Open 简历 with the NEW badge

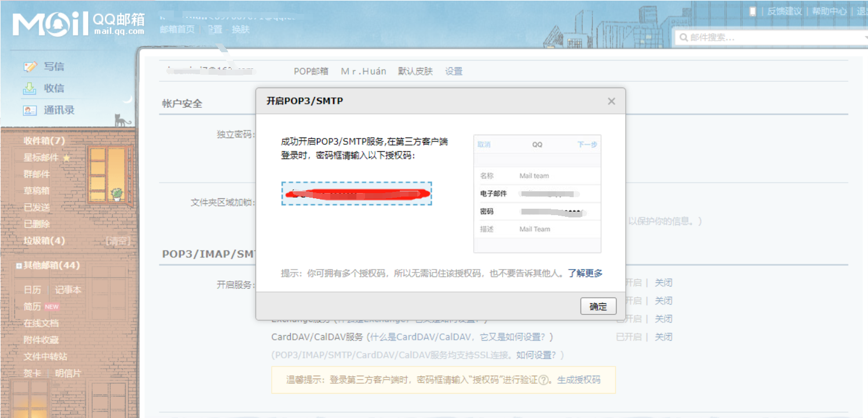32,307
